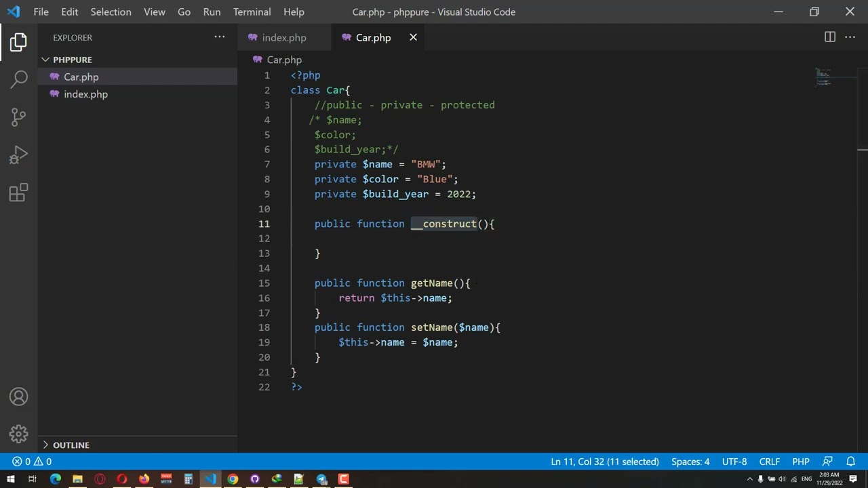This screenshot has height=488, width=868.
Task: Open the File menu
Action: 41,12
